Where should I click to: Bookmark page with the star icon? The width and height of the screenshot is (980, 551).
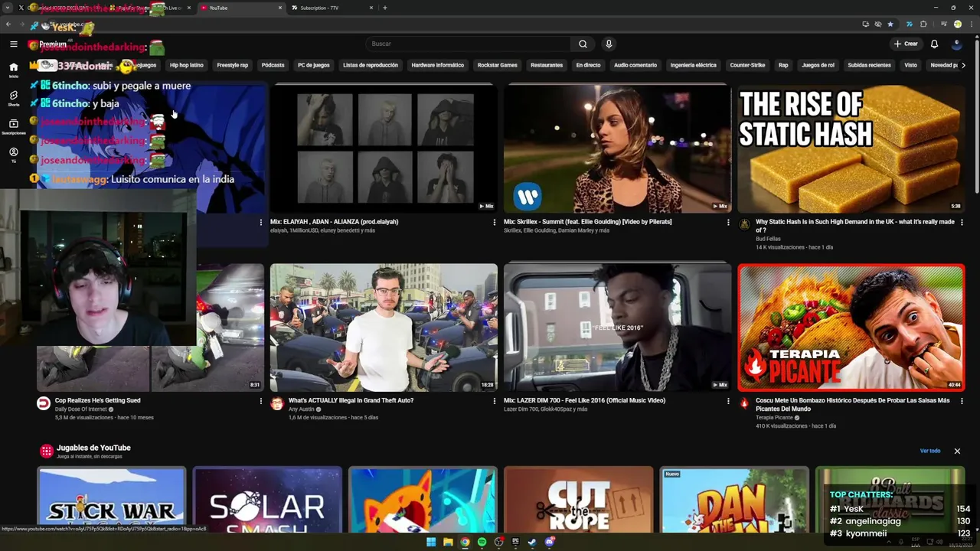[x=890, y=24]
